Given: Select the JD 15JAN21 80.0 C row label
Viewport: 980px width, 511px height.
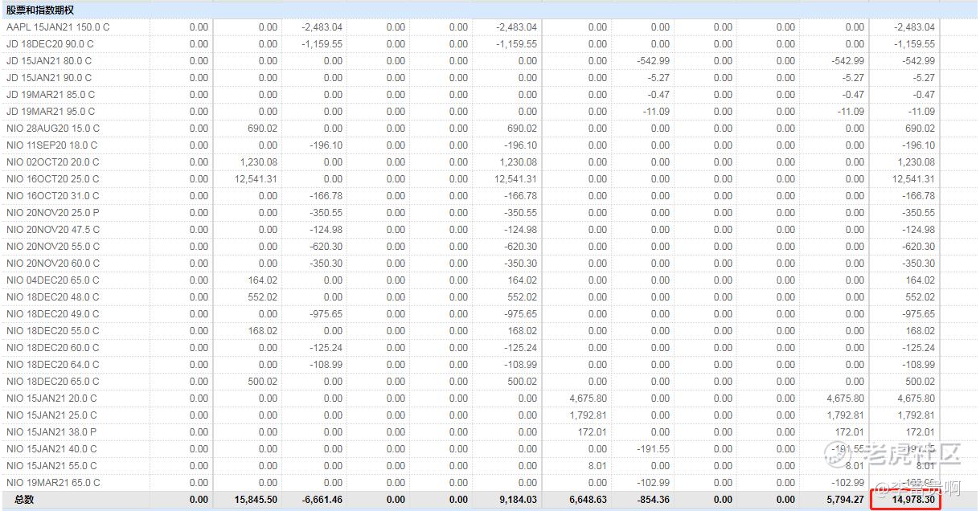Looking at the screenshot, I should pyautogui.click(x=49, y=61).
